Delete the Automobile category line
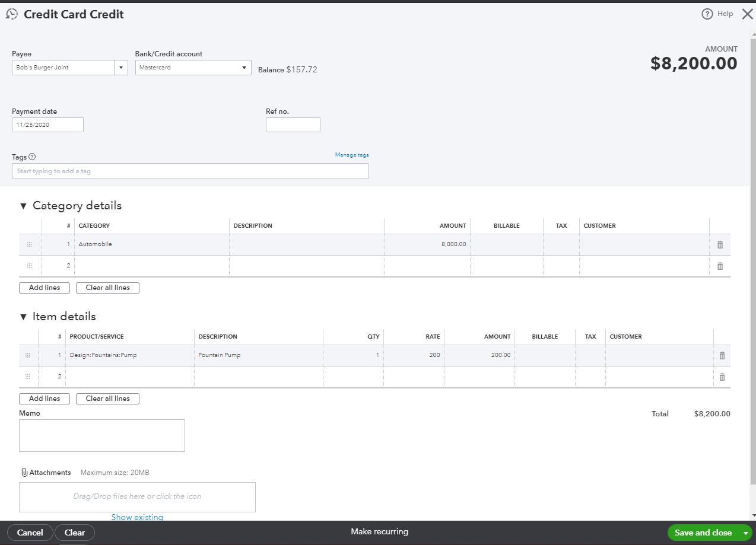This screenshot has height=545, width=756. [720, 244]
